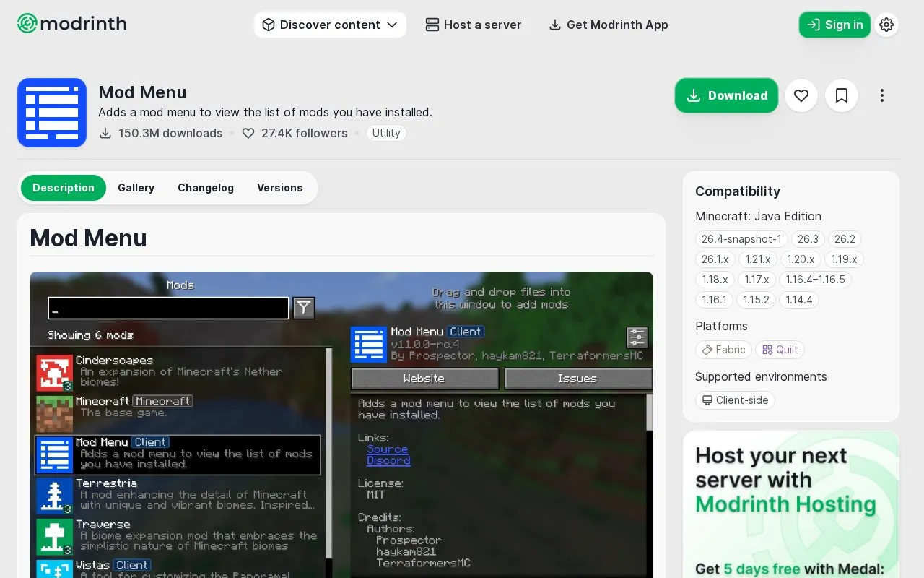Open the Get Modrinth App link
This screenshot has height=578, width=924.
(609, 25)
